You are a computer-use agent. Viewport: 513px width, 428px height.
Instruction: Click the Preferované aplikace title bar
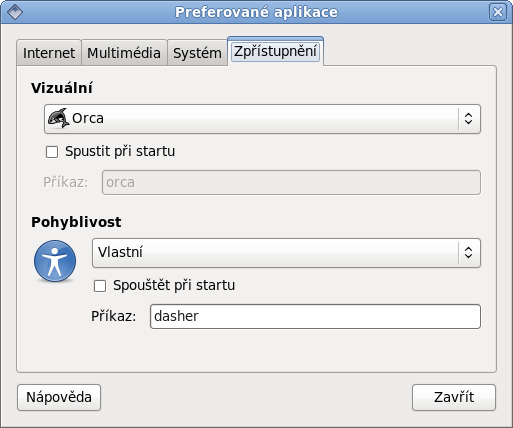(256, 12)
